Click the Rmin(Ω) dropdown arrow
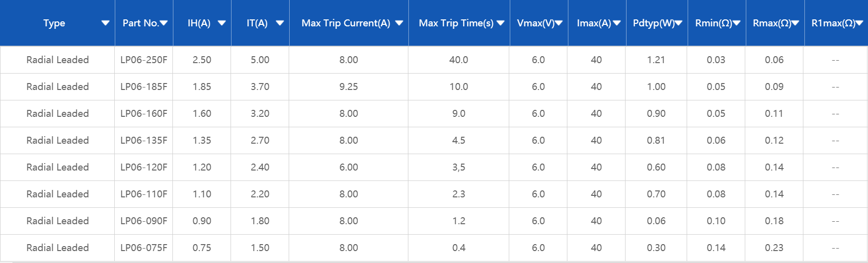868x263 pixels. (736, 23)
